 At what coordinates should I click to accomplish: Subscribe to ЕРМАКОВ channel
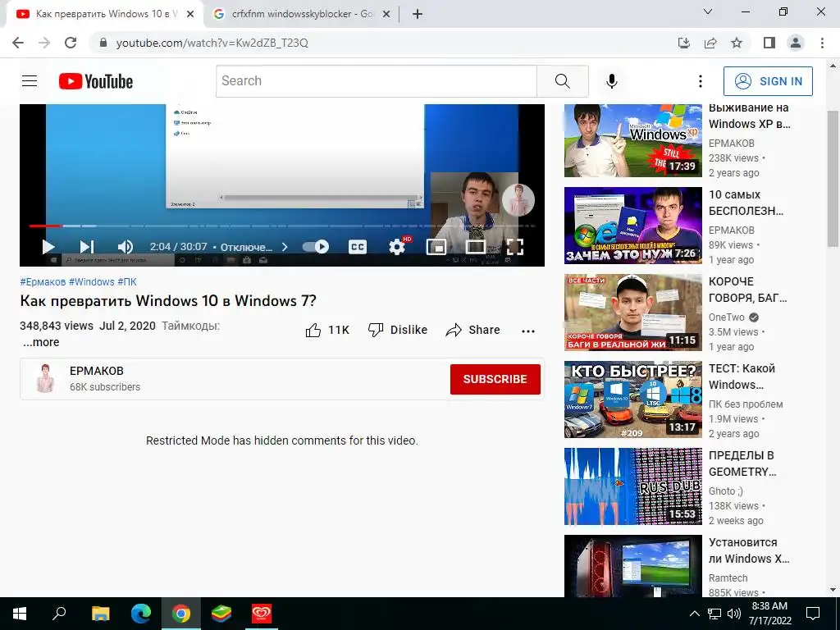(495, 379)
